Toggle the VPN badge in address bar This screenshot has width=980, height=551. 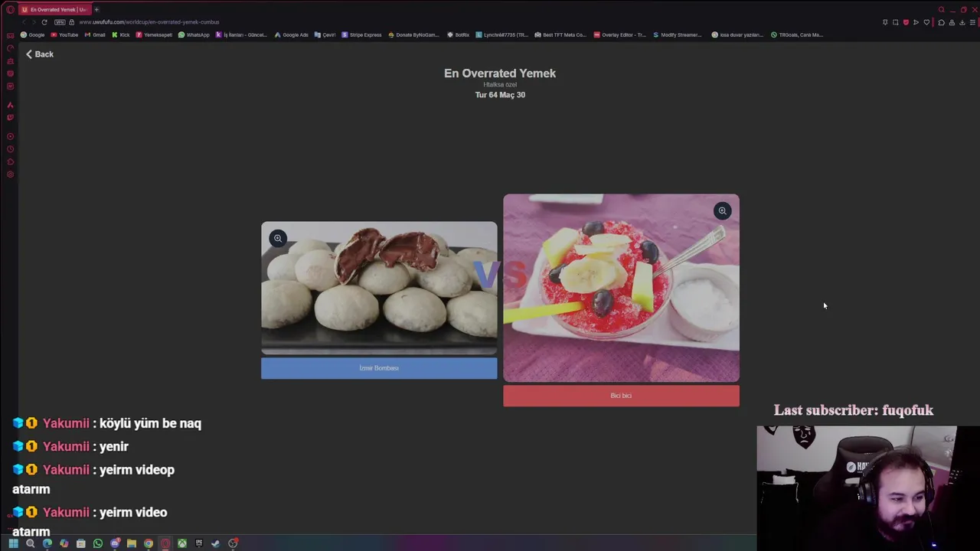coord(60,22)
